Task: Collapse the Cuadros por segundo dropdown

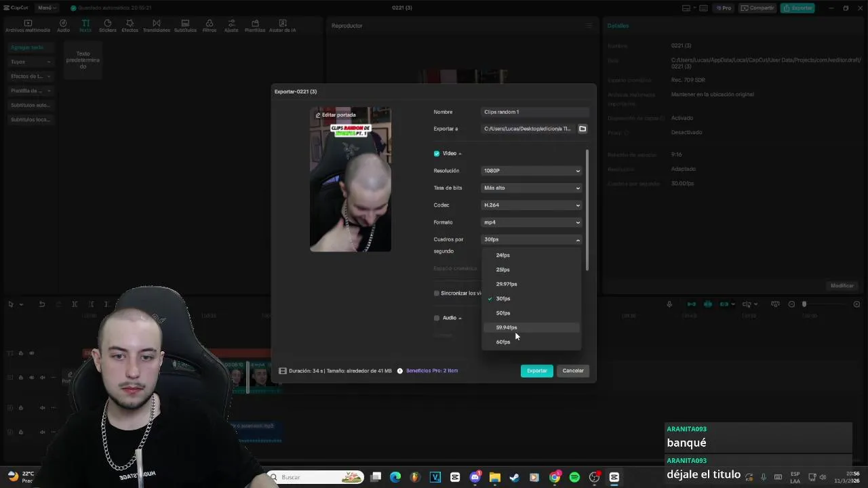Action: point(532,239)
